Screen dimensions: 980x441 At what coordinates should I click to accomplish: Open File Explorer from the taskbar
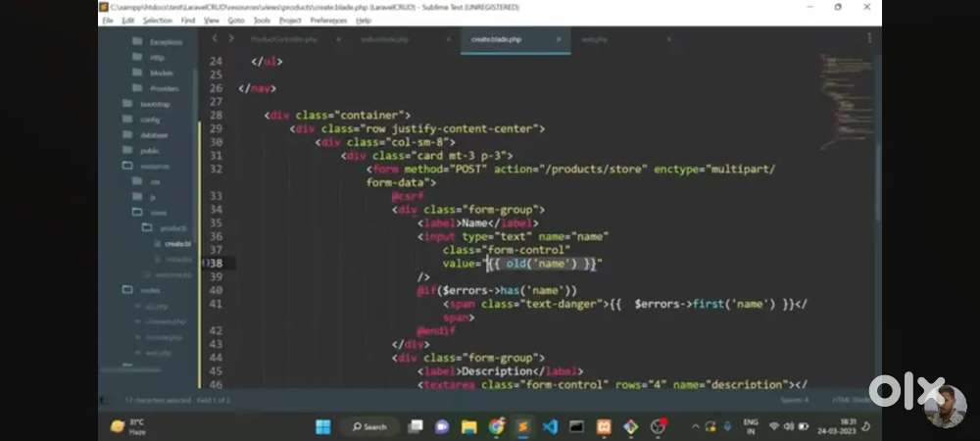469,426
